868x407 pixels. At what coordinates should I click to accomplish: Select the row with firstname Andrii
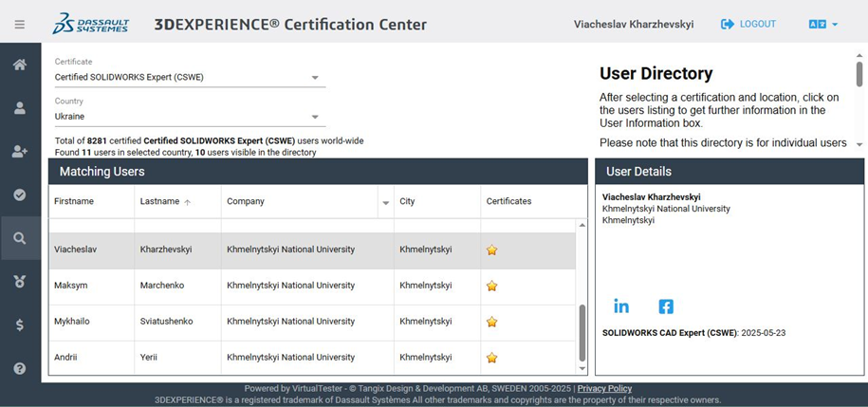pos(313,358)
